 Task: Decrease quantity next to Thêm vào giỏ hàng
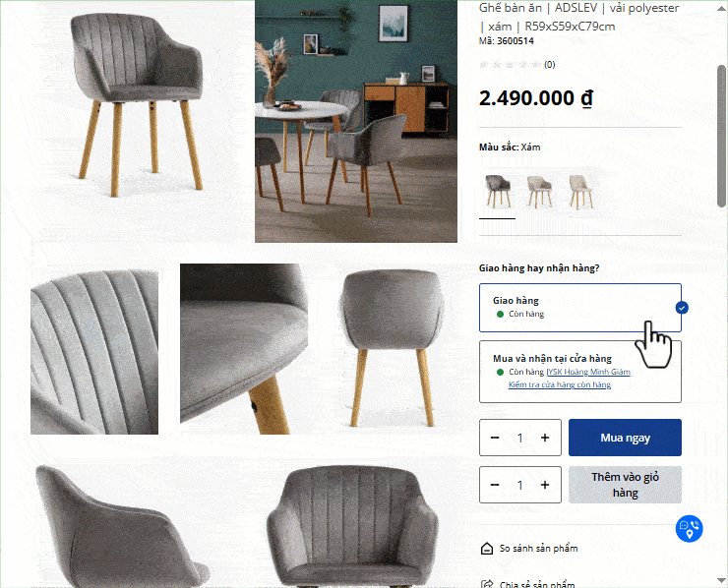[x=495, y=485]
